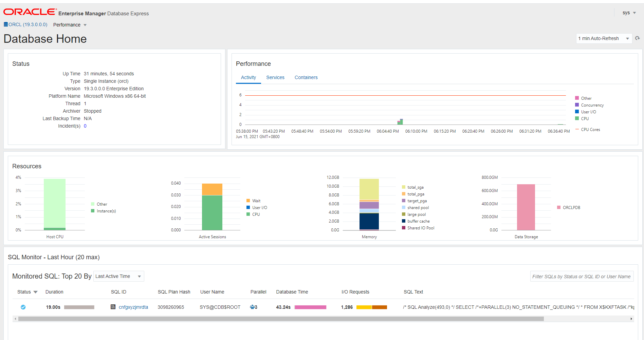The image size is (644, 340).
Task: Click the plan hash 3098260965 cell
Action: click(171, 307)
